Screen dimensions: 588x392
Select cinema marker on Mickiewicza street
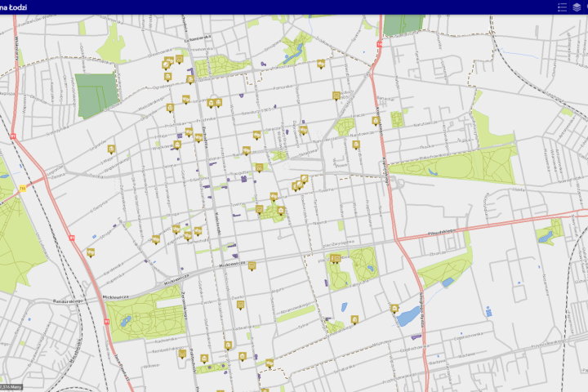[252, 266]
